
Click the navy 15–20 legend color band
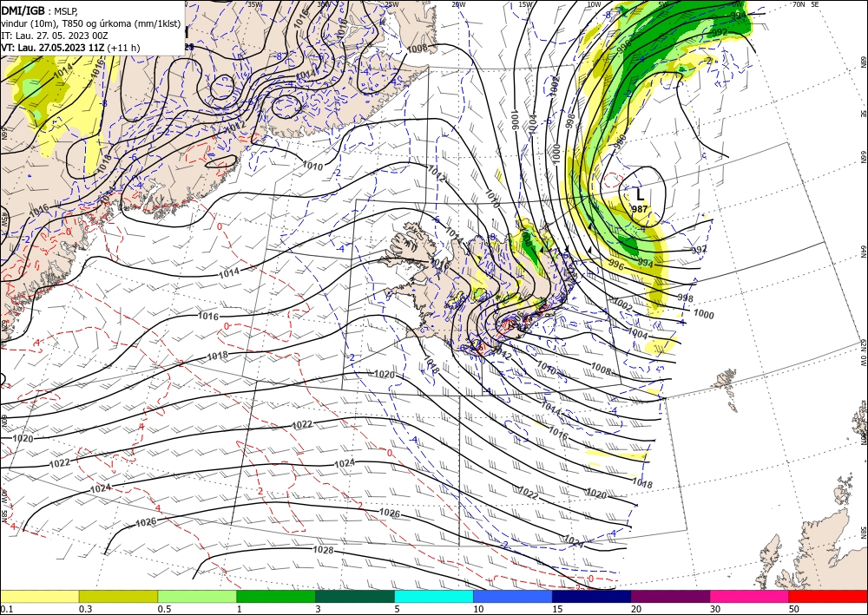pyautogui.click(x=592, y=596)
